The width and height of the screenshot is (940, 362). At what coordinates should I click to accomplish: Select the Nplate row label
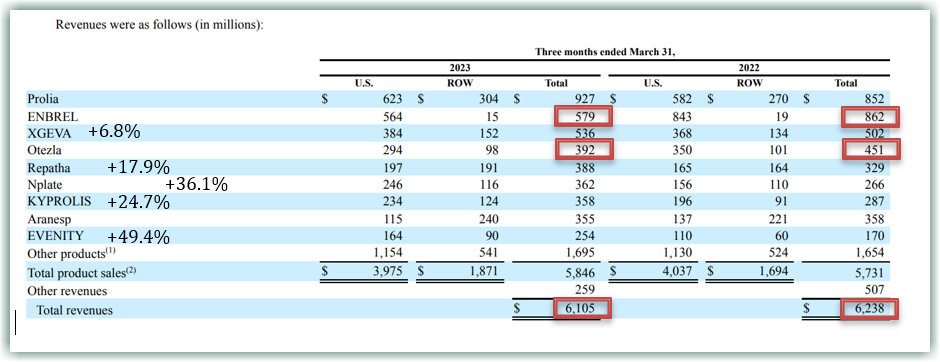point(44,185)
